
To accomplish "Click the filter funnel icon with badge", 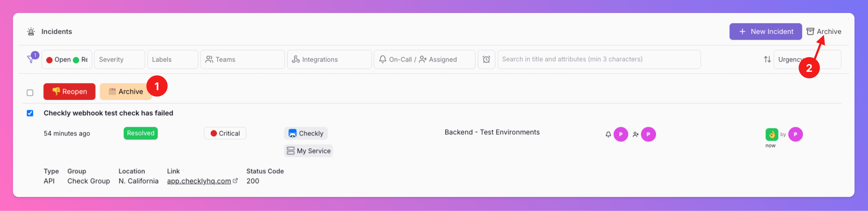I will (x=31, y=59).
